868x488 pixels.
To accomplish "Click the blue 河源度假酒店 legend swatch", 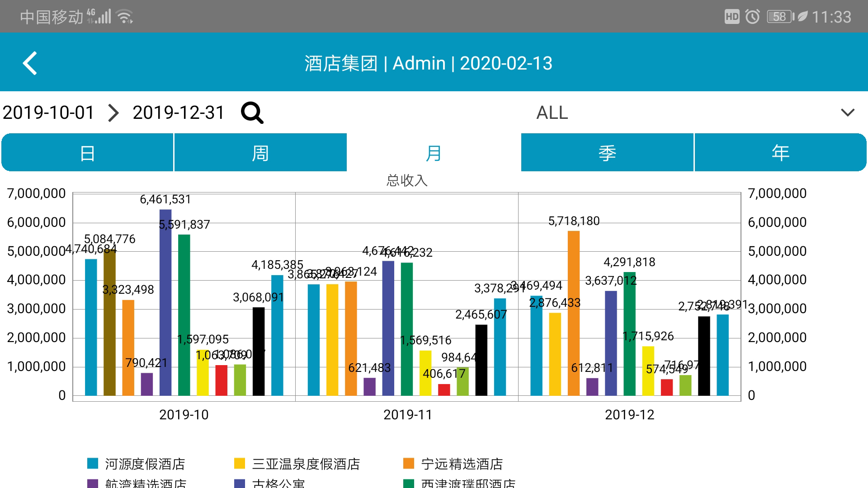I will point(93,464).
